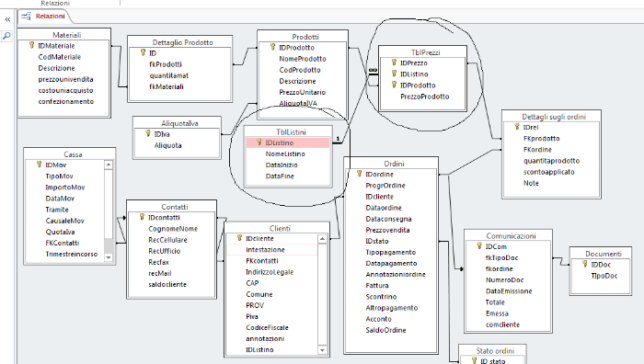Click the key icon beside IDListino in TblListini
This screenshot has width=644, height=364.
(259, 142)
